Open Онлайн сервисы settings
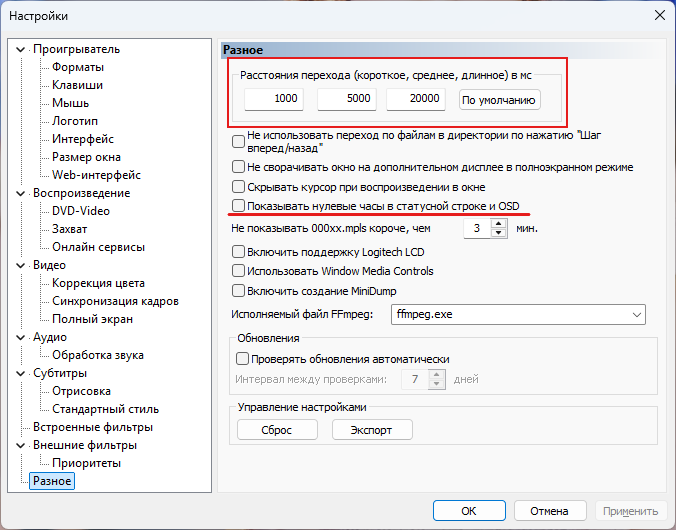 pyautogui.click(x=98, y=247)
